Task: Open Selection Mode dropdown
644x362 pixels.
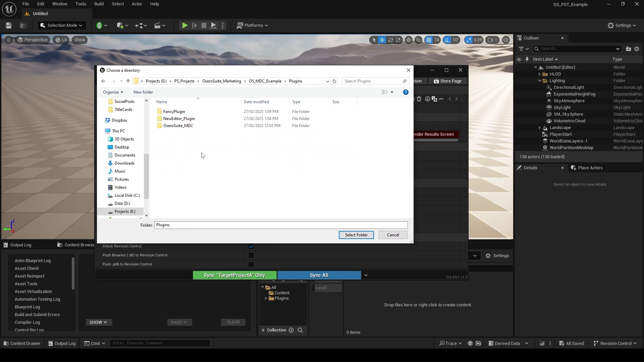Action: point(62,25)
